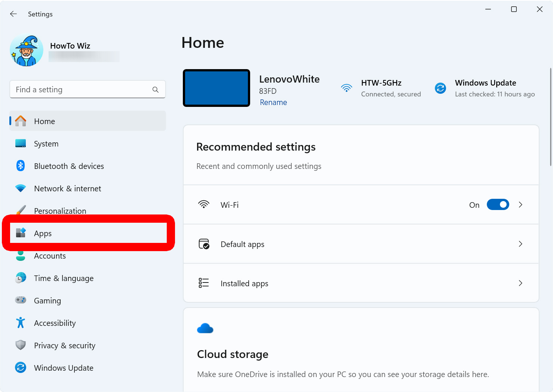Click the Gaming controller icon
553x392 pixels.
tap(21, 300)
